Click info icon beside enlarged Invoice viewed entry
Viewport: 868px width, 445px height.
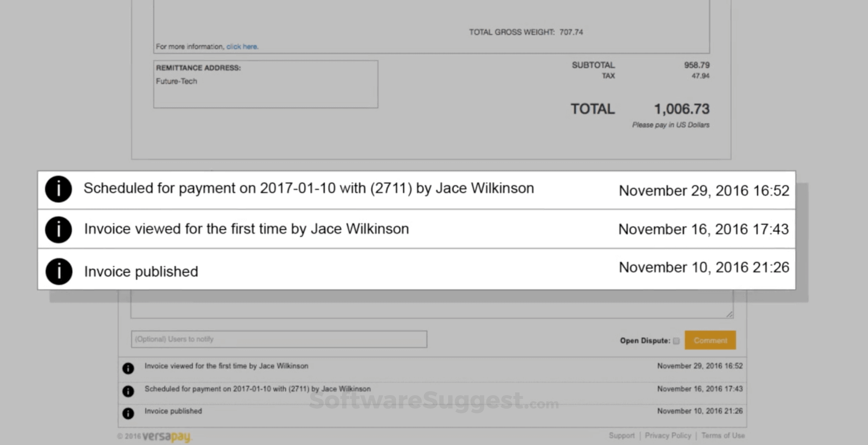click(59, 230)
